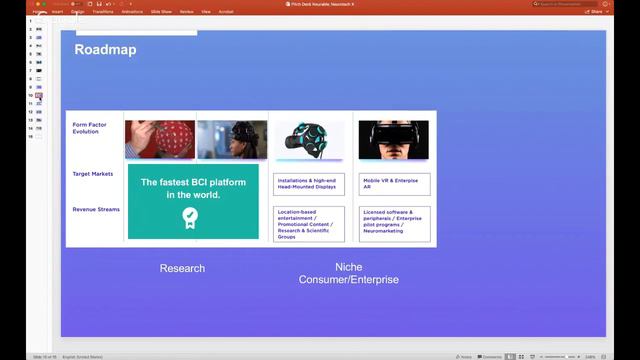640x360 pixels.
Task: Select the woman wearing headset image
Action: (232, 139)
